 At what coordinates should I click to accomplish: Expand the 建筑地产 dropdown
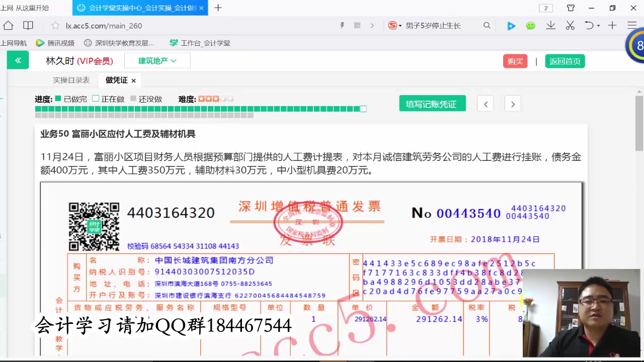[157, 61]
